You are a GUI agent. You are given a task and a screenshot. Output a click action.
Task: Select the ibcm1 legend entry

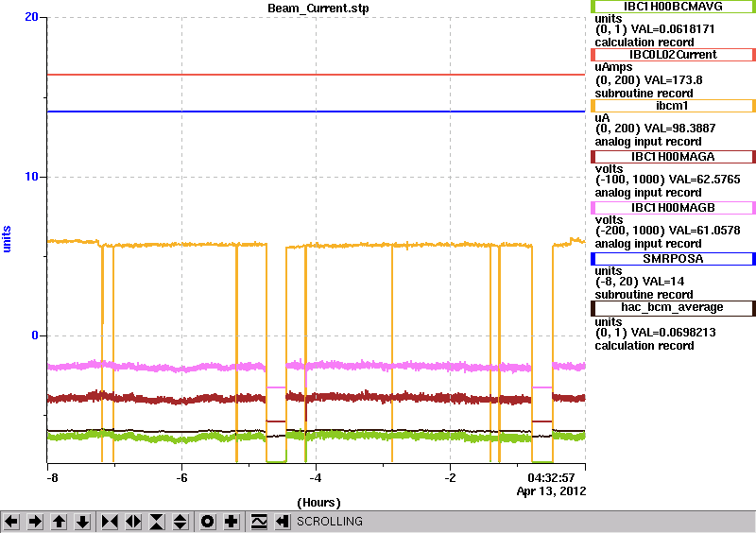[x=673, y=106]
